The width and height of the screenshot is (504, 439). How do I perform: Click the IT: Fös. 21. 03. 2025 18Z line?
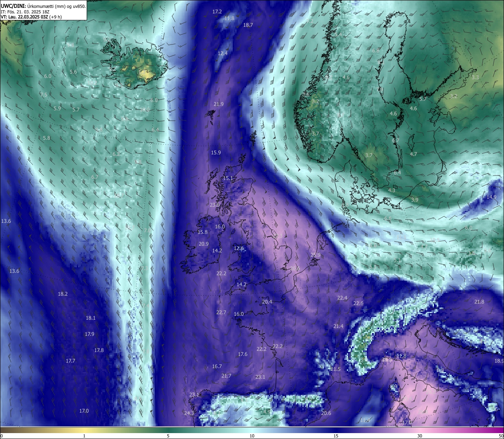point(25,12)
